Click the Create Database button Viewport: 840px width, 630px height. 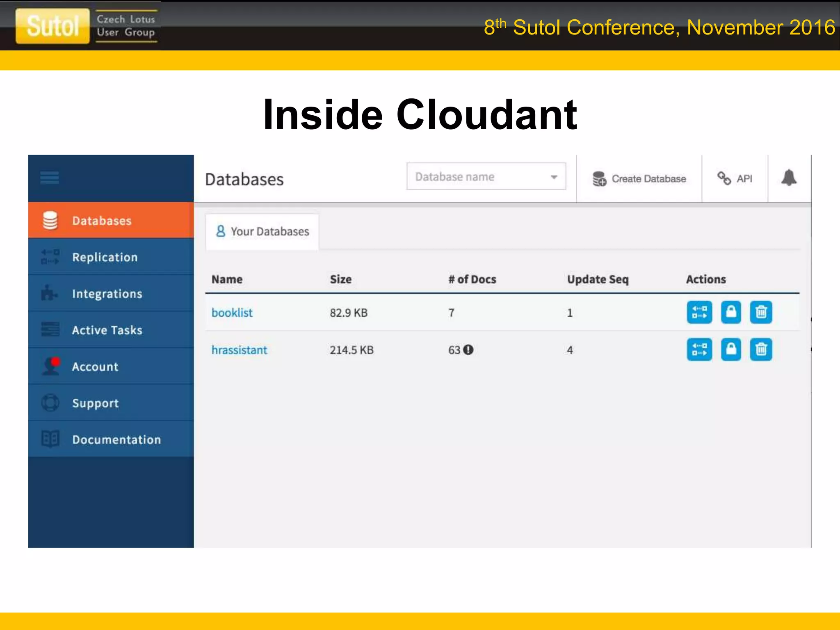pos(639,179)
